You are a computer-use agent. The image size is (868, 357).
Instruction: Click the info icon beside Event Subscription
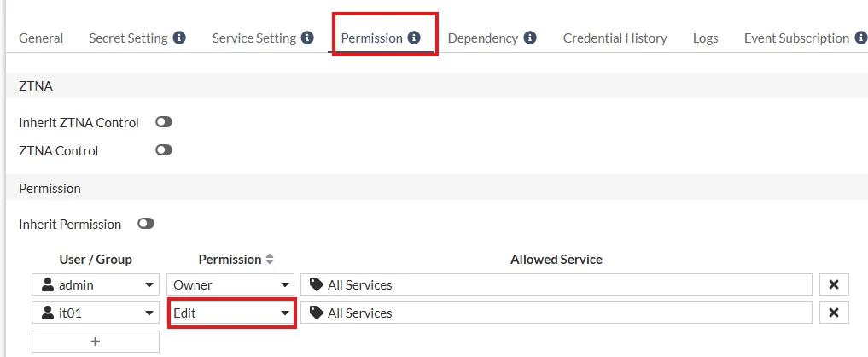point(861,38)
